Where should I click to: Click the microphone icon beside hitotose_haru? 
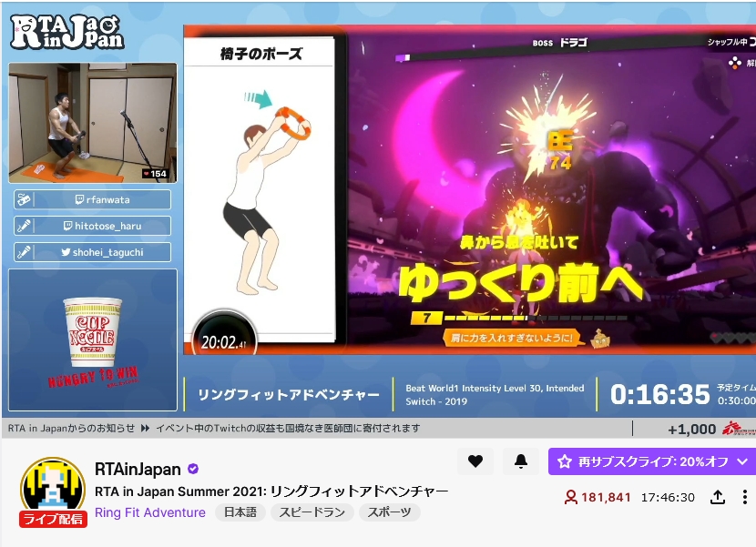[x=24, y=226]
